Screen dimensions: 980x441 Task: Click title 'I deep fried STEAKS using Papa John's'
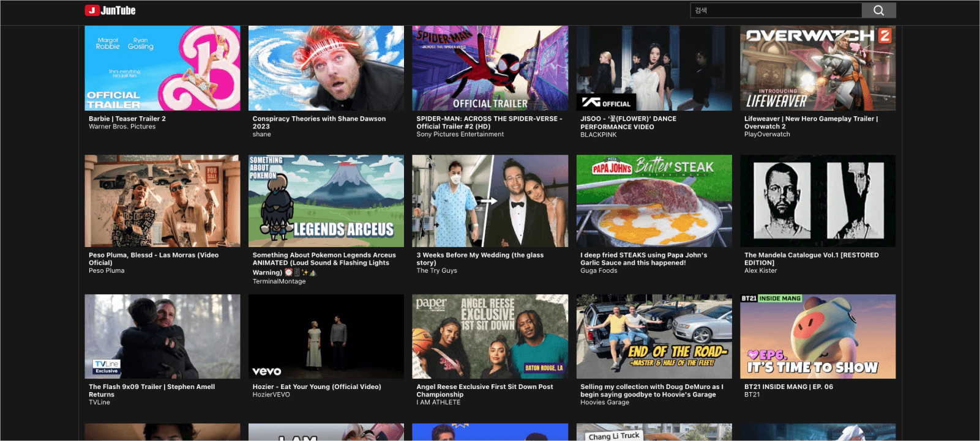pos(643,259)
